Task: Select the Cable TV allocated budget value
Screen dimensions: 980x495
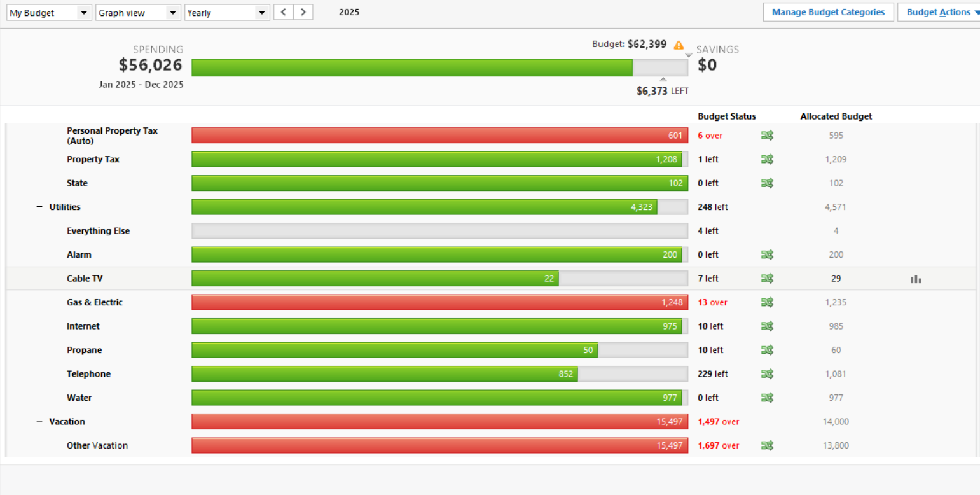Action: [836, 279]
